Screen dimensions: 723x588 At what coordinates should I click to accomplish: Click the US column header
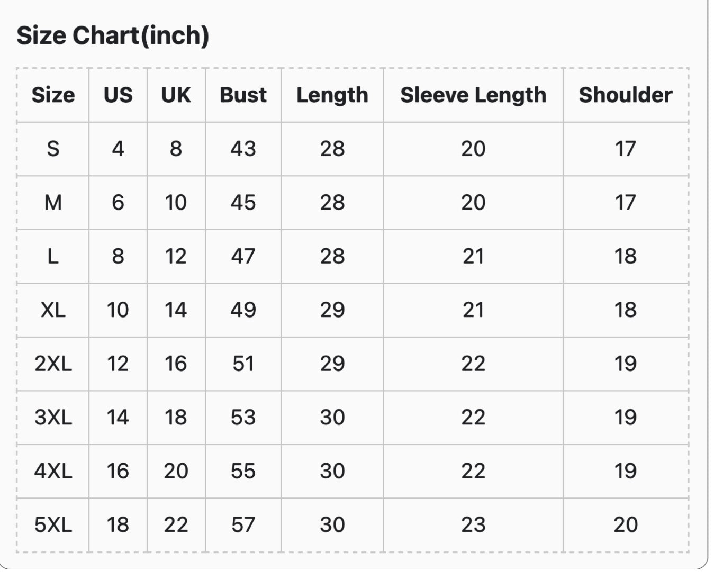pyautogui.click(x=118, y=95)
